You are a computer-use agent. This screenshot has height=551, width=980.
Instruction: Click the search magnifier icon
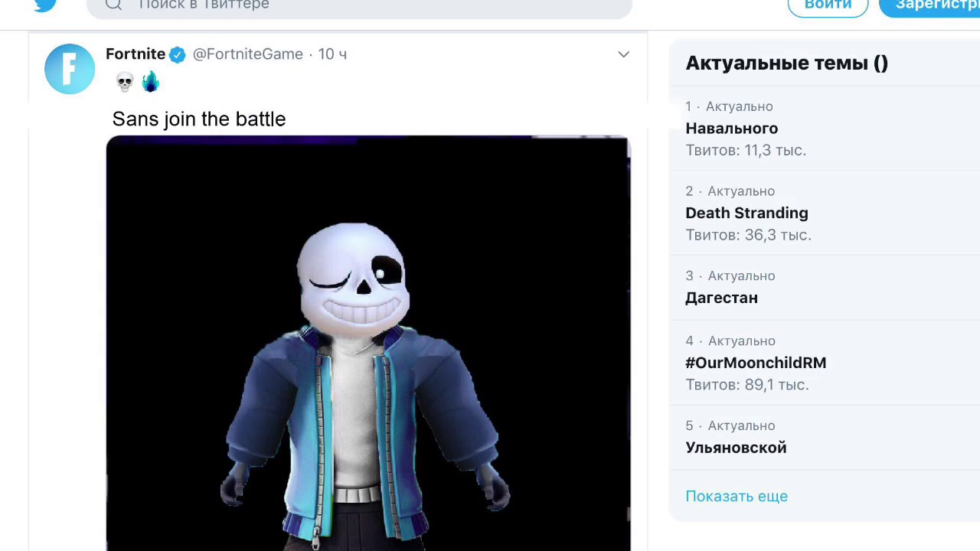(113, 5)
